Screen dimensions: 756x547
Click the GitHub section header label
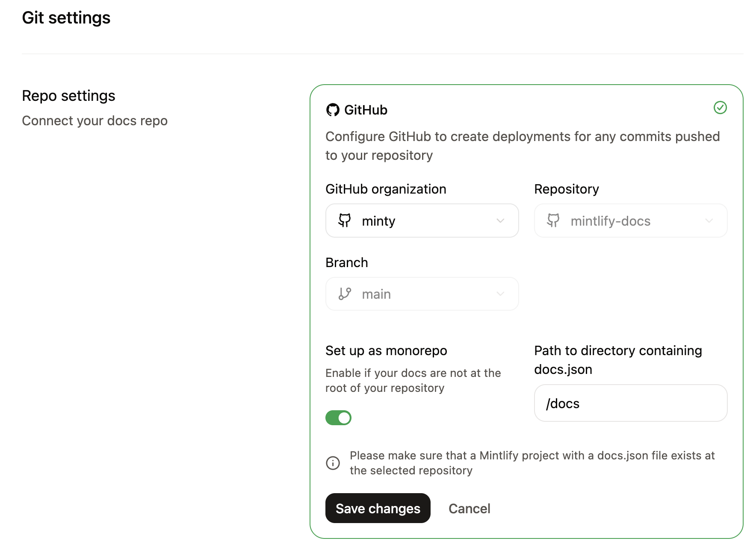pyautogui.click(x=365, y=110)
